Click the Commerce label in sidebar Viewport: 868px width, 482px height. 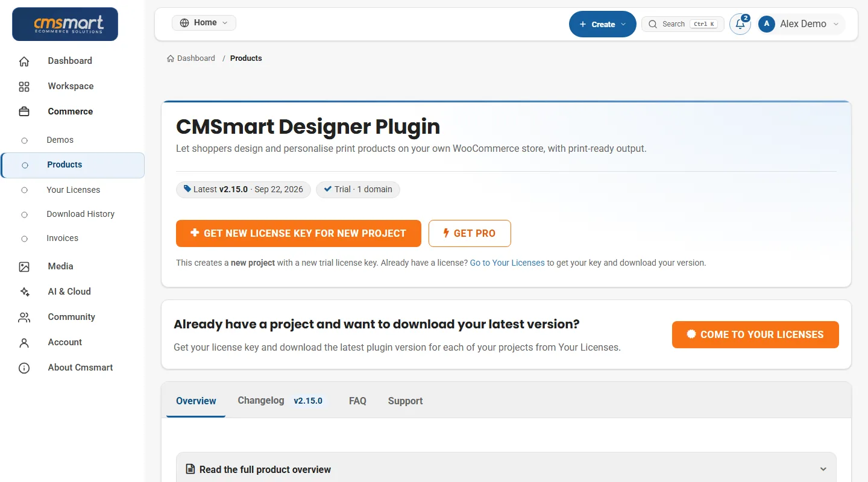[x=71, y=111]
